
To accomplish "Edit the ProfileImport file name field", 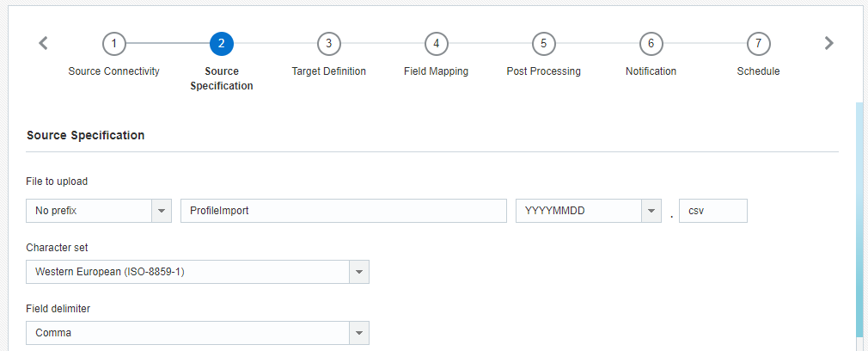I will 344,211.
